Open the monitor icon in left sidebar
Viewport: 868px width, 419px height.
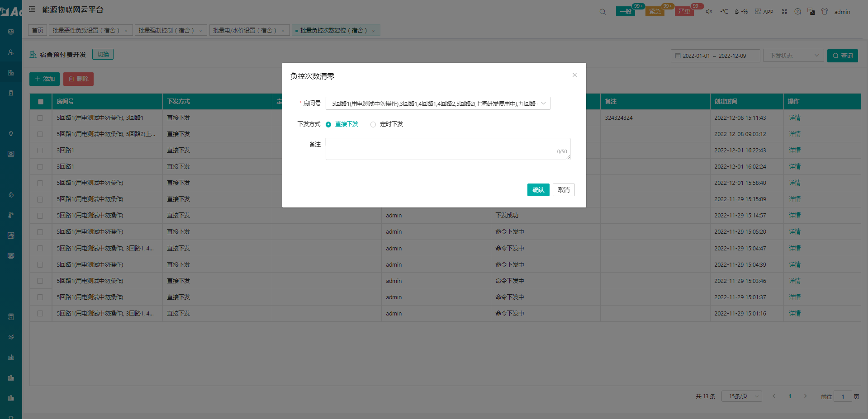[x=11, y=32]
